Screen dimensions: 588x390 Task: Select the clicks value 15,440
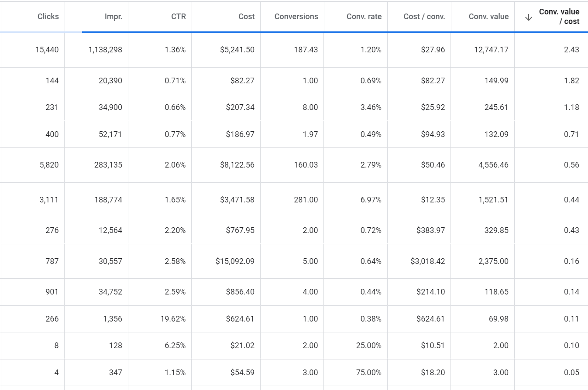tap(47, 50)
